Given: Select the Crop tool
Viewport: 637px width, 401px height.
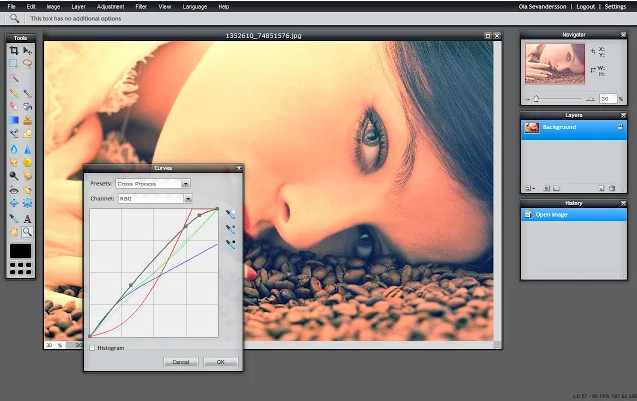Looking at the screenshot, I should coord(14,50).
